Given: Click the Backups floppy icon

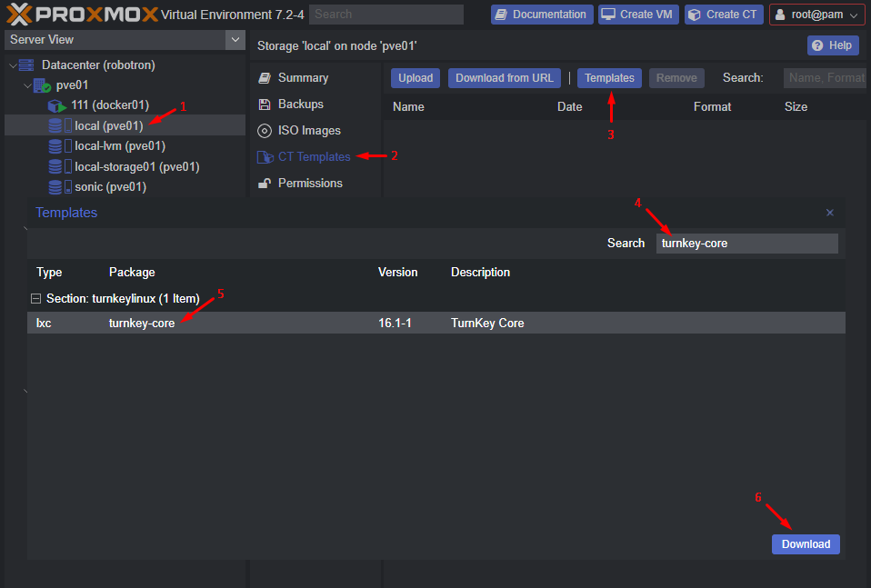Looking at the screenshot, I should 265,105.
